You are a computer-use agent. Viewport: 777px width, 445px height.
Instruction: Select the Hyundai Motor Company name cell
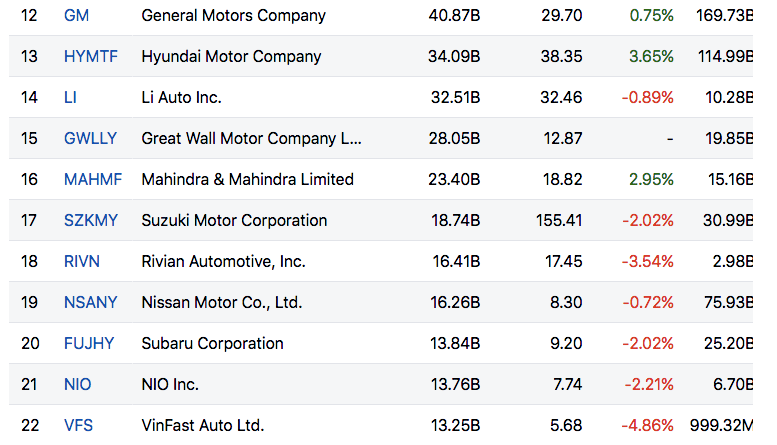coord(231,57)
